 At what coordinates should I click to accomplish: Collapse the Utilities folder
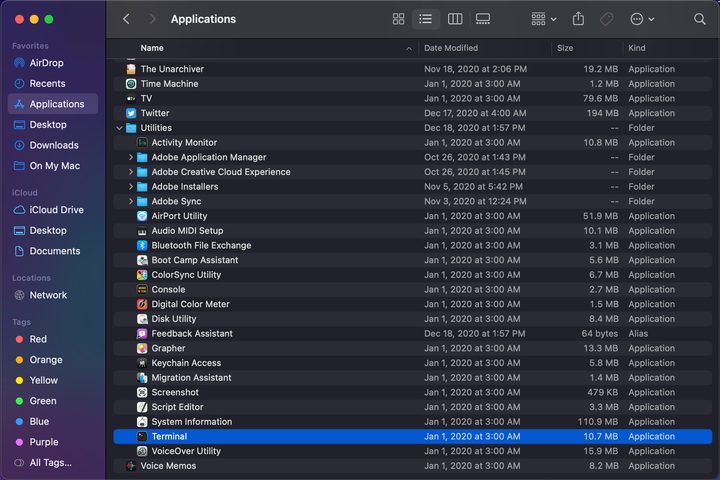click(119, 128)
